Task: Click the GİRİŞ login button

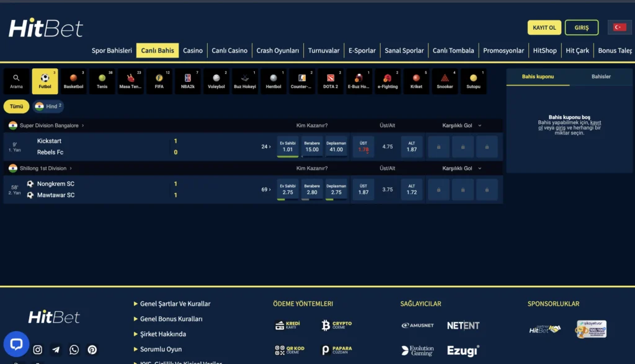Action: pos(582,27)
